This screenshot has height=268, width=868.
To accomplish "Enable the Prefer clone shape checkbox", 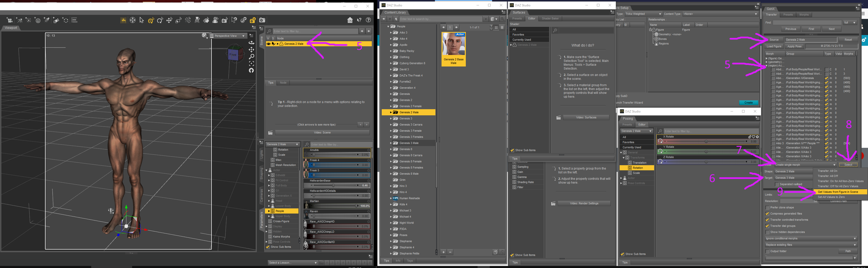I will point(768,208).
